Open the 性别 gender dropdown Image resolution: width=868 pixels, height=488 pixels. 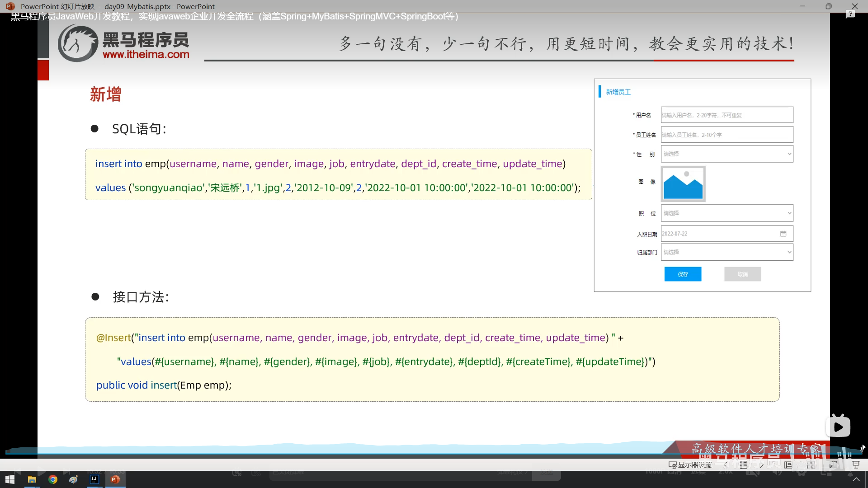tap(727, 154)
